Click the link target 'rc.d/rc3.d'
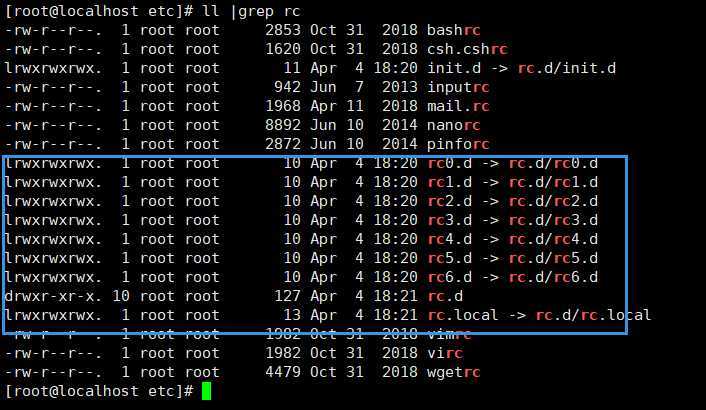706x410 pixels. [x=553, y=220]
